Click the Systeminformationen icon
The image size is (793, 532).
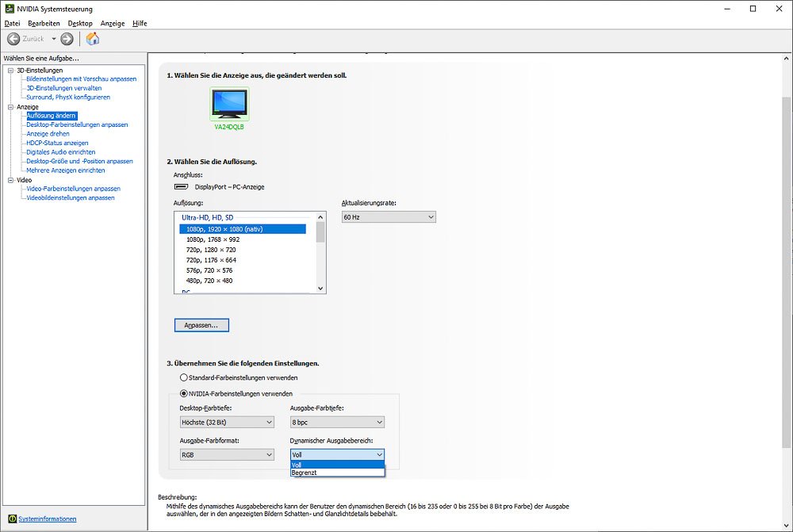tap(12, 519)
